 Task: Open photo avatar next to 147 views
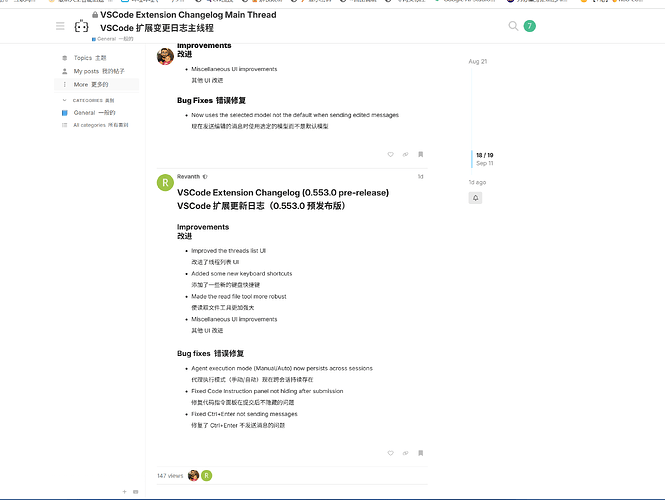click(193, 475)
